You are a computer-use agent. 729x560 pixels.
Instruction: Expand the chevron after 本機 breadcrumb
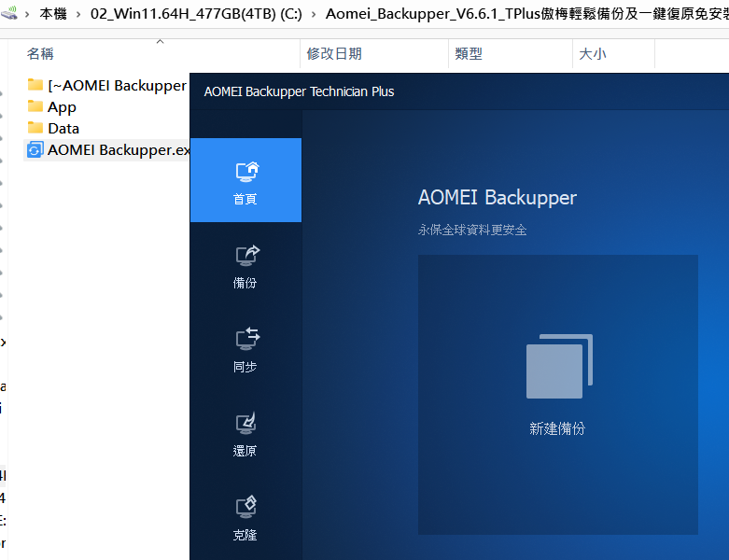78,14
